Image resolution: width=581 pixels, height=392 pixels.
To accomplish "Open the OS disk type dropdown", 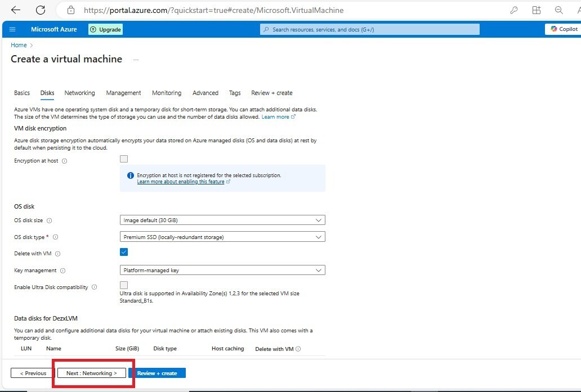I will (x=222, y=237).
